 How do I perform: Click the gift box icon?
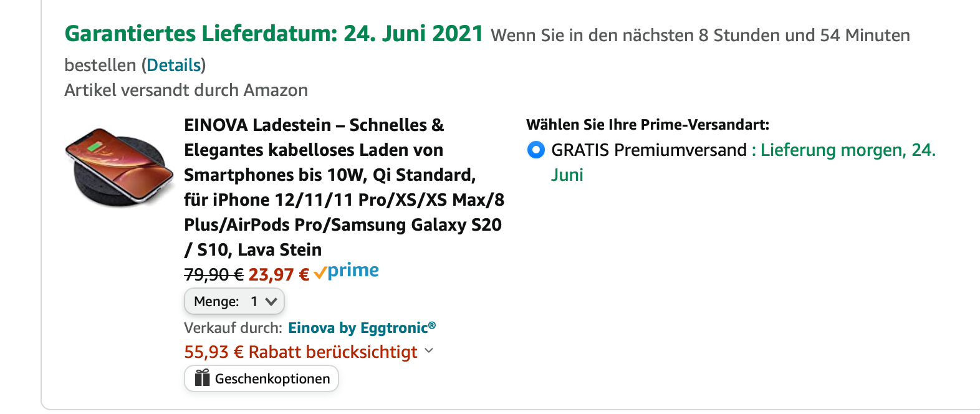click(x=202, y=378)
